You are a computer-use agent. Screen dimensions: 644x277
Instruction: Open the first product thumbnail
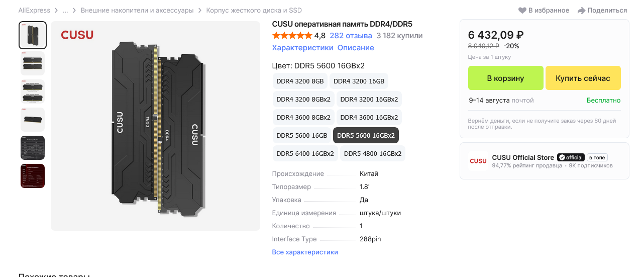coord(33,35)
